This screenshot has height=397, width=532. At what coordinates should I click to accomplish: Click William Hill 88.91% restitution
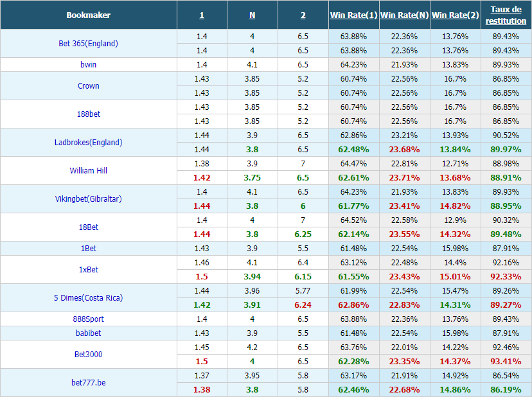pyautogui.click(x=506, y=178)
